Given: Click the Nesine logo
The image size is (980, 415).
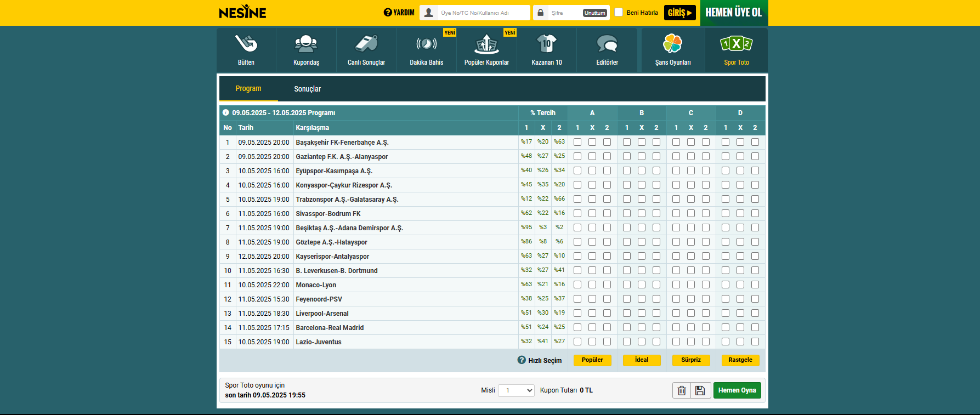Looking at the screenshot, I should (x=242, y=12).
